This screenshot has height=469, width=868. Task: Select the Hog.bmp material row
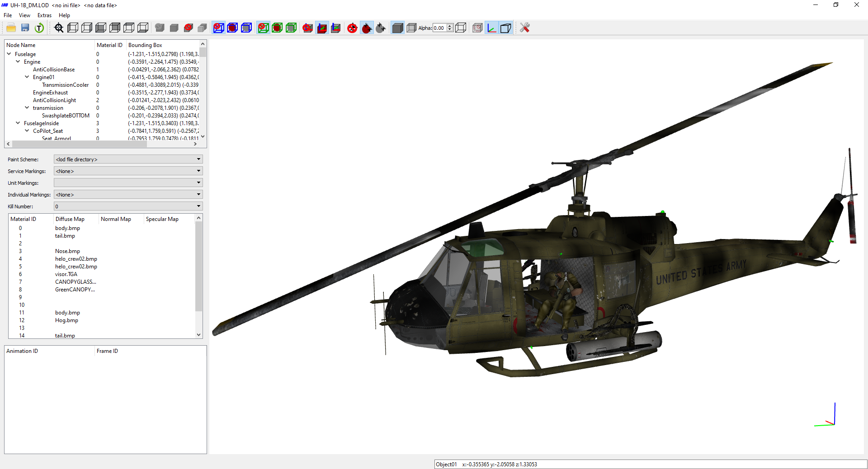66,320
